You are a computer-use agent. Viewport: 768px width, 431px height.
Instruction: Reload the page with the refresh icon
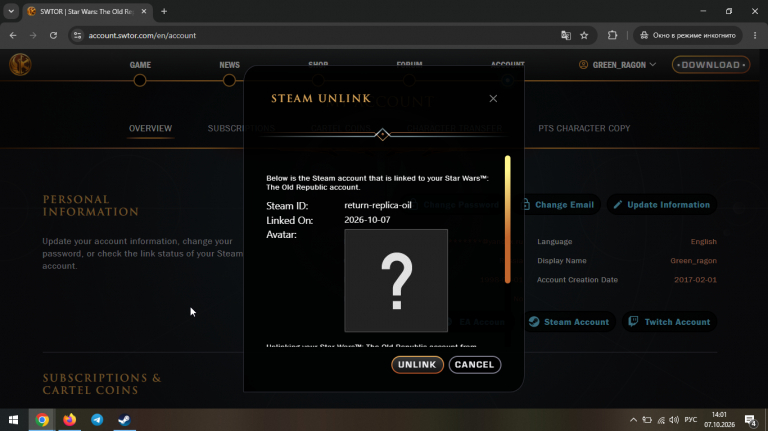coord(53,35)
